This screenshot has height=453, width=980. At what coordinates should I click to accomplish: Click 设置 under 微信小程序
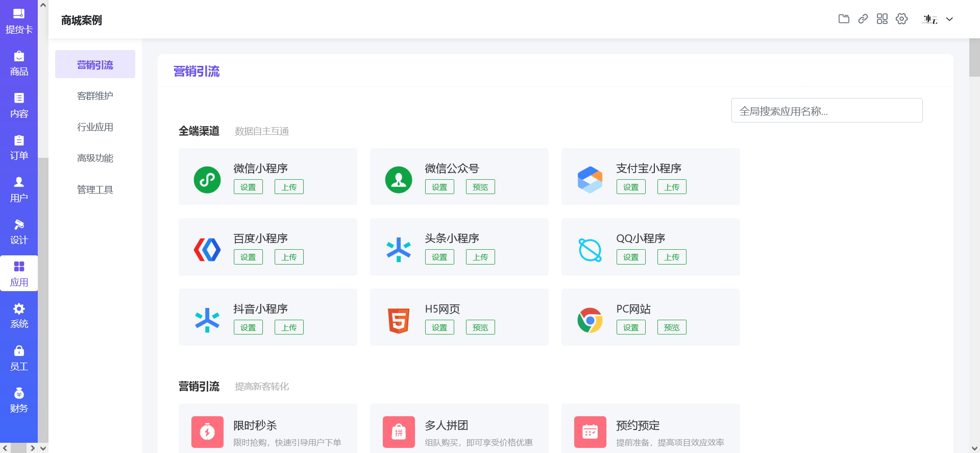248,187
